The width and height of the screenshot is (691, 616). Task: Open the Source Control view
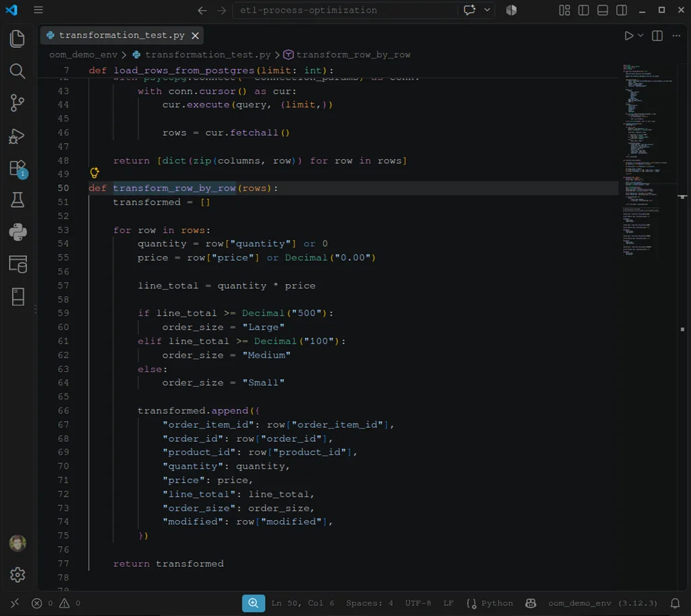[x=17, y=103]
